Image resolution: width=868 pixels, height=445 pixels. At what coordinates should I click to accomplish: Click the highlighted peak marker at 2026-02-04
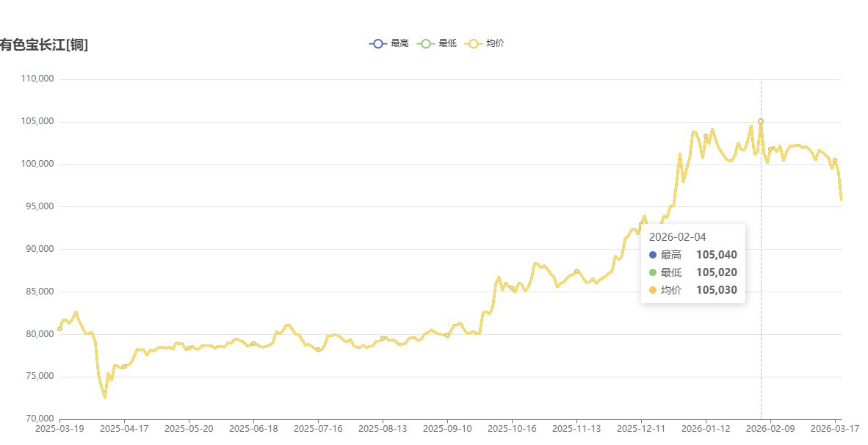pyautogui.click(x=761, y=121)
